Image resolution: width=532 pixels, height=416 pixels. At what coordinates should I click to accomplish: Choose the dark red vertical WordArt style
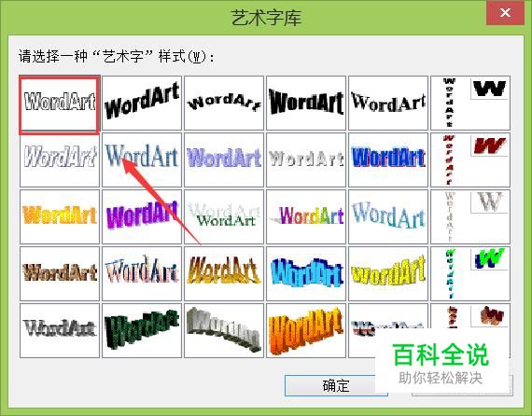[x=470, y=160]
